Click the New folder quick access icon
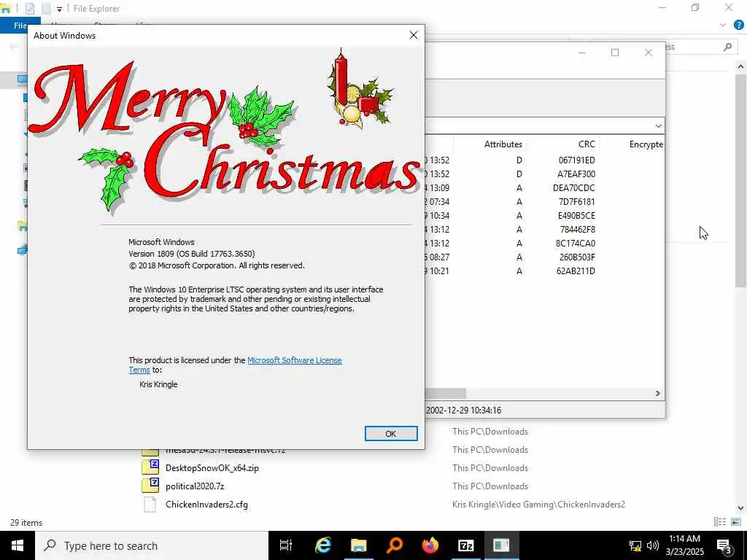This screenshot has height=560, width=747. 46,9
